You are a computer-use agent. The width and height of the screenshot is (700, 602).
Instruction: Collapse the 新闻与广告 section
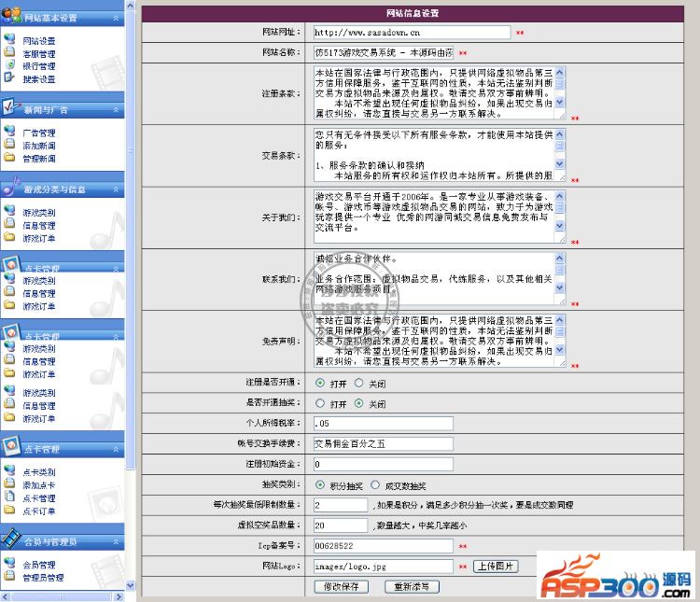[x=116, y=109]
